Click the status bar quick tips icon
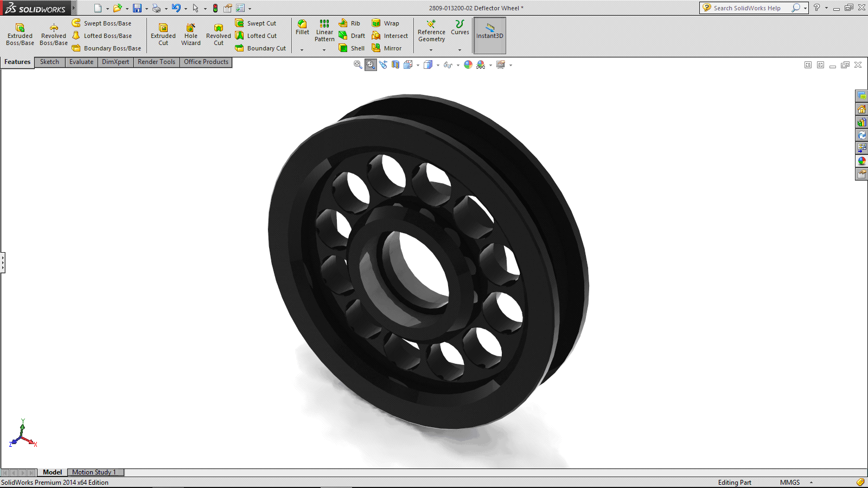Screen dimensions: 868x488 pos(860,482)
